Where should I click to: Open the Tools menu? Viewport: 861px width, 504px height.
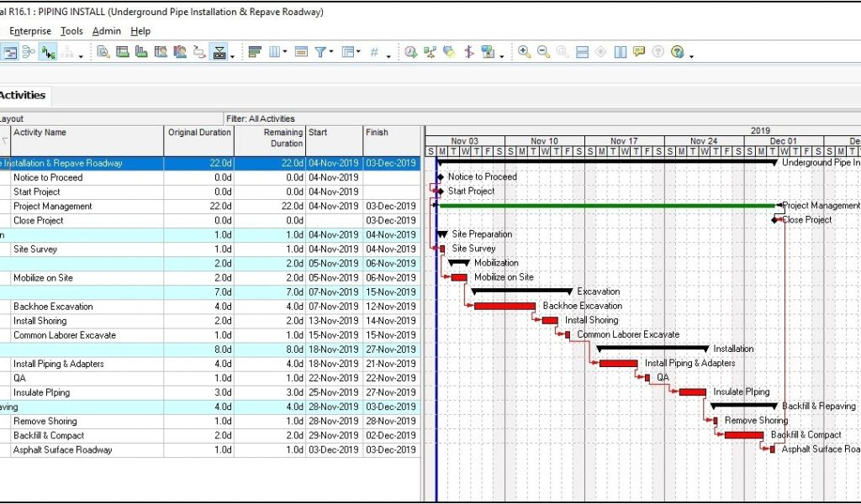coord(71,31)
